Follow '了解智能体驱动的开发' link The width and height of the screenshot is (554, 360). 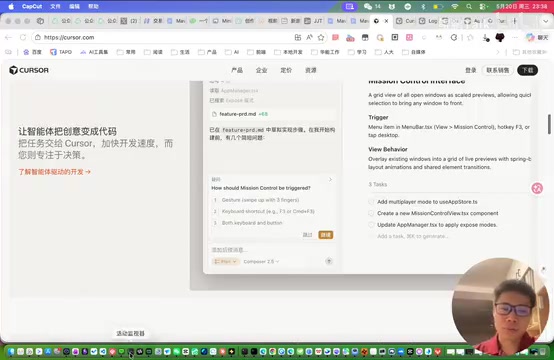point(55,172)
